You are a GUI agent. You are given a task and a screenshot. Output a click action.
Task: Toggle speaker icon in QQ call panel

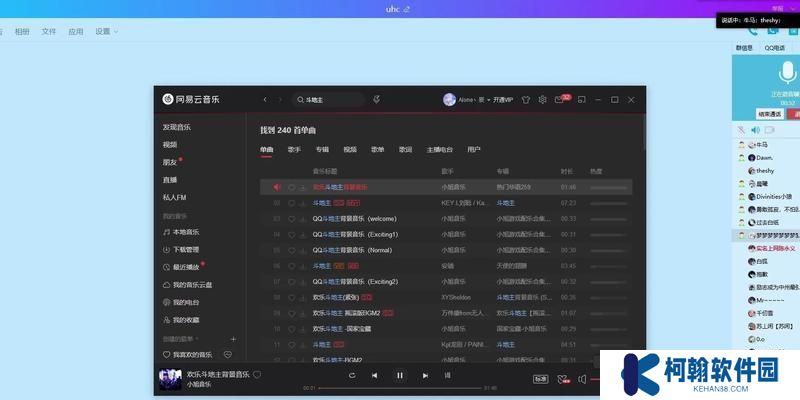point(756,130)
